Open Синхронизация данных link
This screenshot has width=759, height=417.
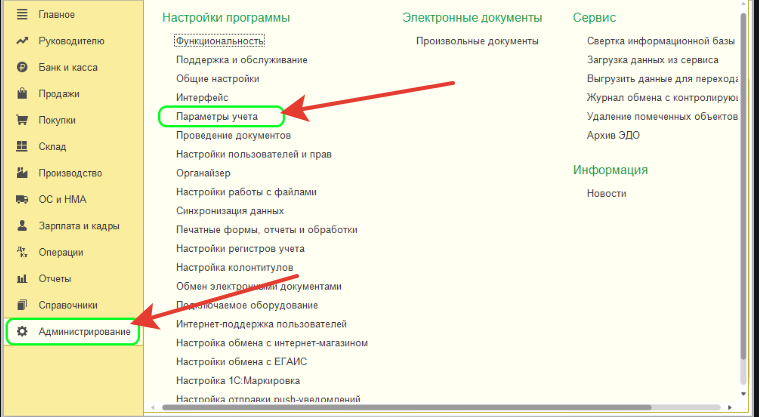[230, 211]
